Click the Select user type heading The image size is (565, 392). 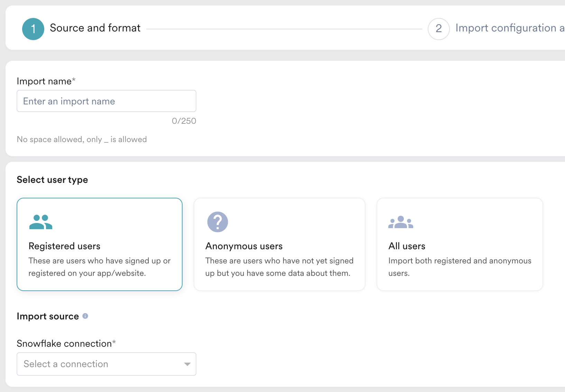(52, 180)
